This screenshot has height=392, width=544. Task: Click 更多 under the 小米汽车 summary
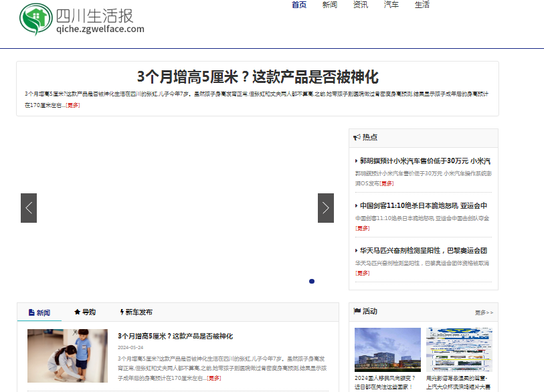tap(387, 183)
